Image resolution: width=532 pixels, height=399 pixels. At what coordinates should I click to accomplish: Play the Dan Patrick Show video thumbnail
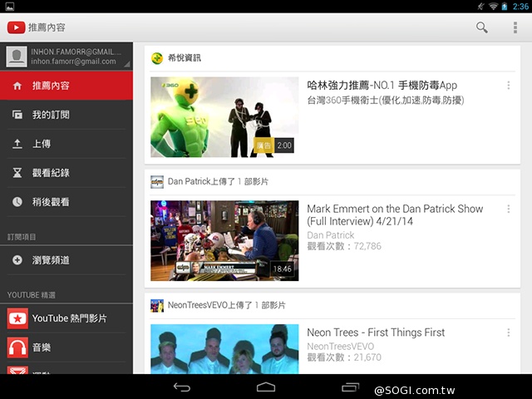coord(224,239)
